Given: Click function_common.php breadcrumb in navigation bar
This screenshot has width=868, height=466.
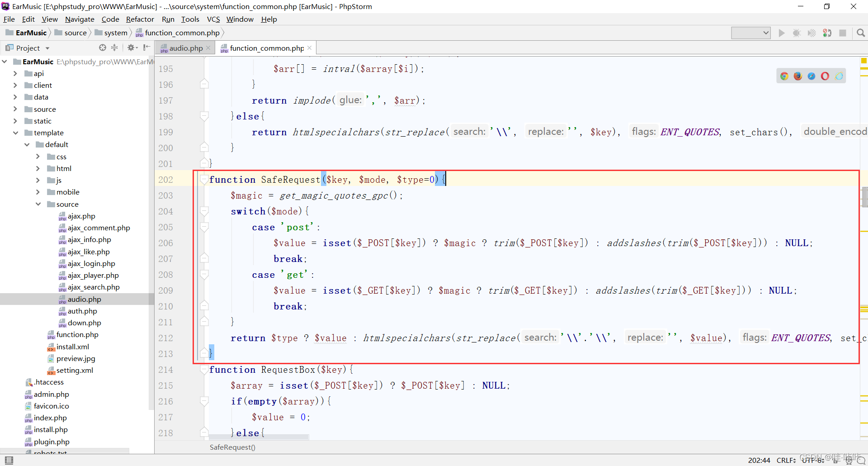Looking at the screenshot, I should pyautogui.click(x=178, y=33).
